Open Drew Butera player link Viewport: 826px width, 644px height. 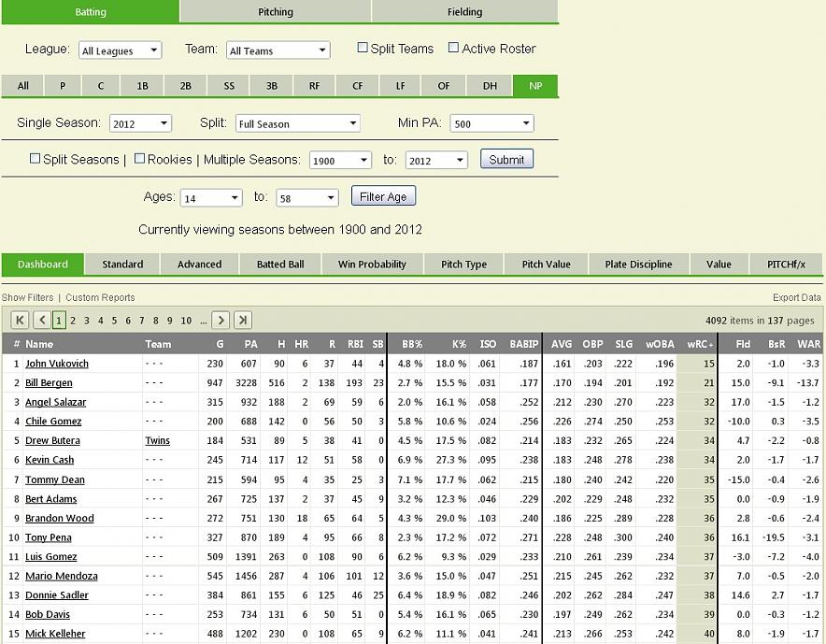[x=52, y=440]
